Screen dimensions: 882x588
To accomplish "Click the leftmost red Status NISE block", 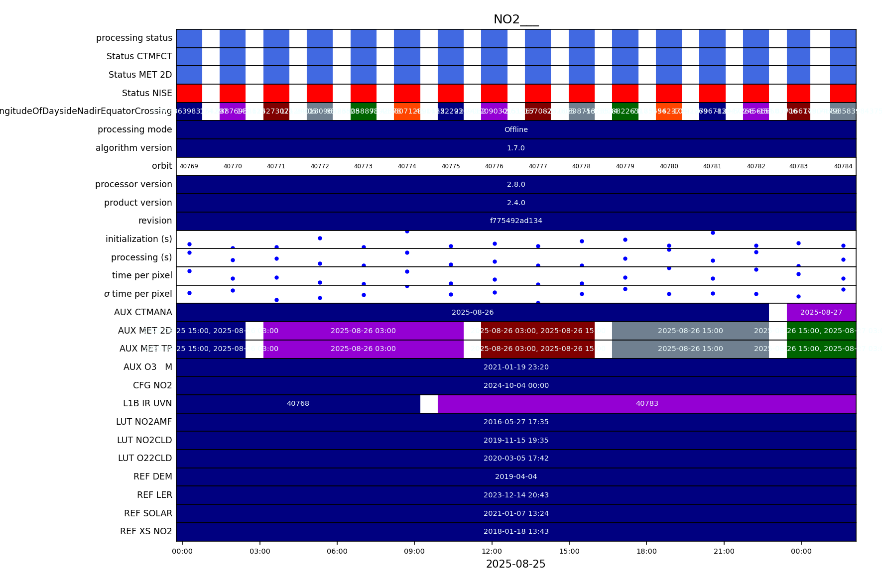I will pyautogui.click(x=189, y=93).
